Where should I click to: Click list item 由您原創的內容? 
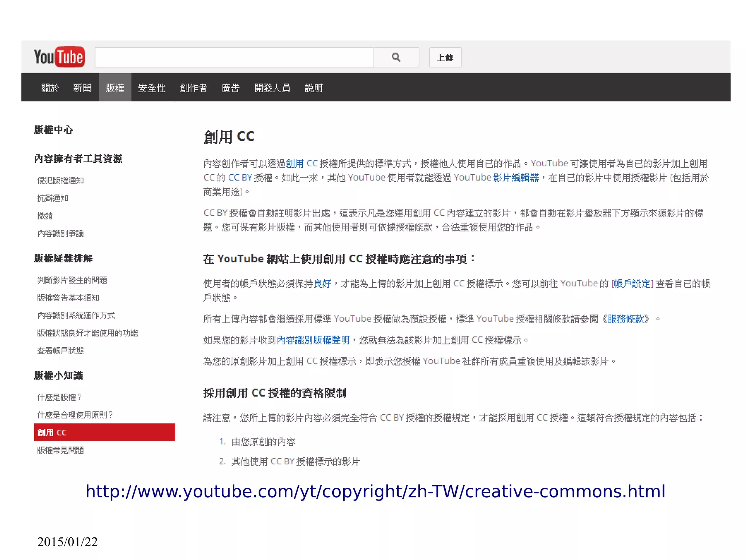(x=263, y=441)
